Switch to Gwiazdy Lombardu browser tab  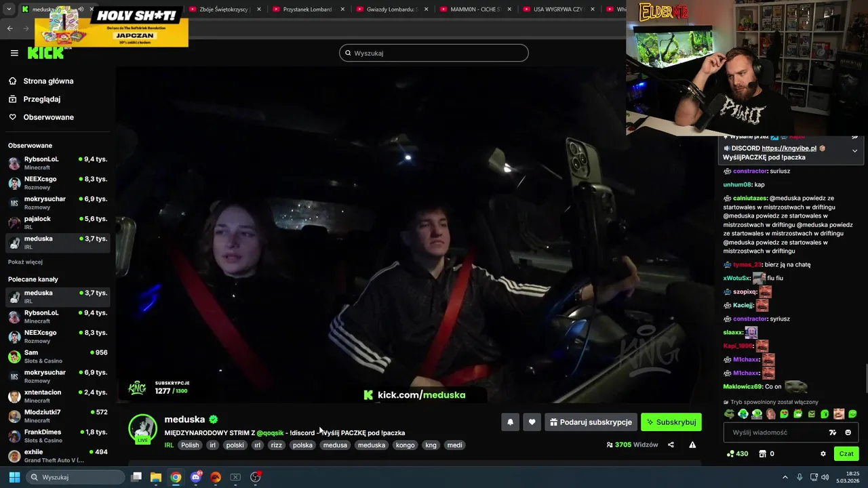[x=392, y=9]
